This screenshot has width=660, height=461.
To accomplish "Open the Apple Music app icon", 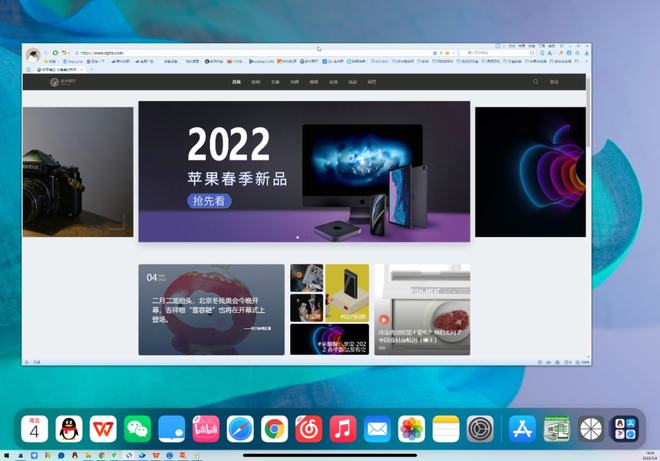I will [x=343, y=429].
